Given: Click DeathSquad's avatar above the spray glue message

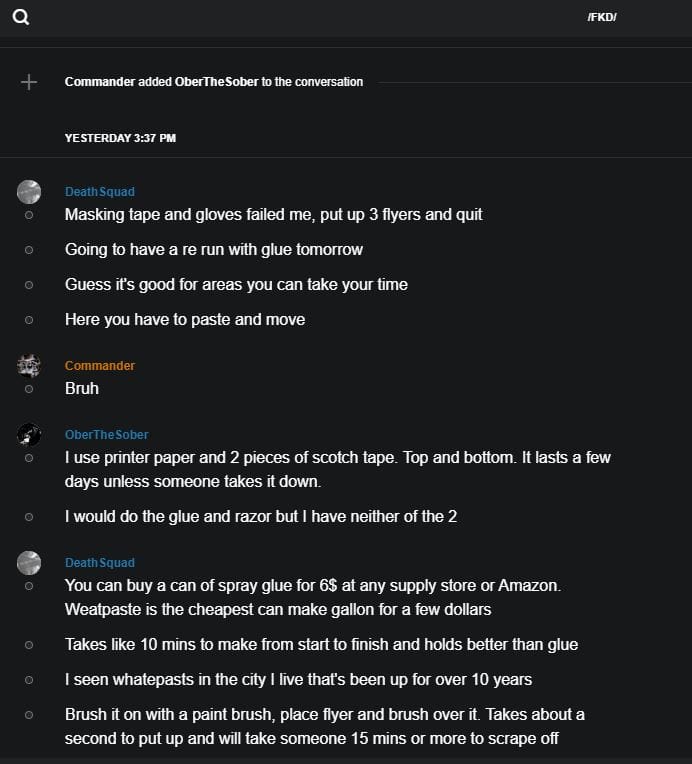Looking at the screenshot, I should pyautogui.click(x=29, y=563).
